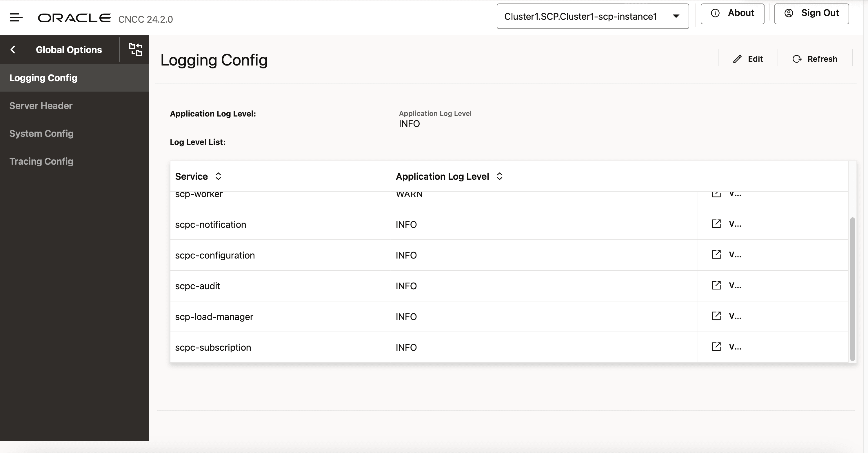Click the V... view link for scp-worker
Image resolution: width=868 pixels, height=453 pixels.
click(735, 194)
